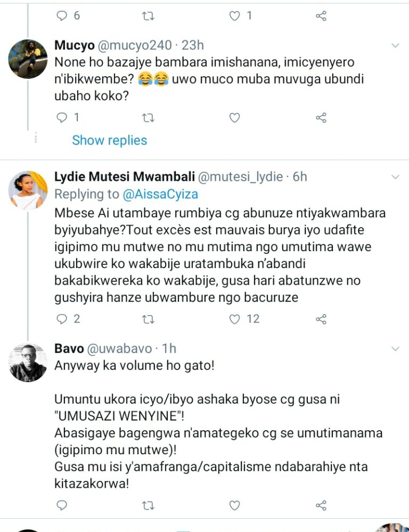Retweet Mucyo's tweet

[149, 118]
